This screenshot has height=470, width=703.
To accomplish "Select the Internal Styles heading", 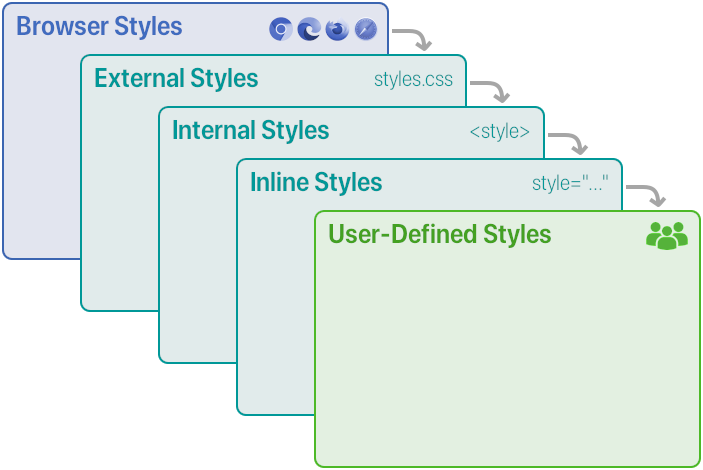I will click(x=250, y=131).
